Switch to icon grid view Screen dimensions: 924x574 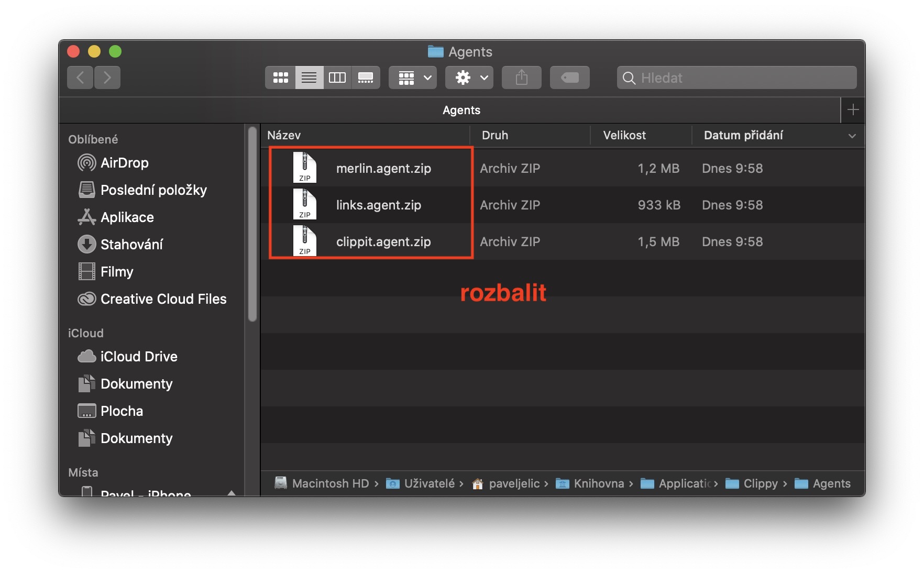point(280,78)
